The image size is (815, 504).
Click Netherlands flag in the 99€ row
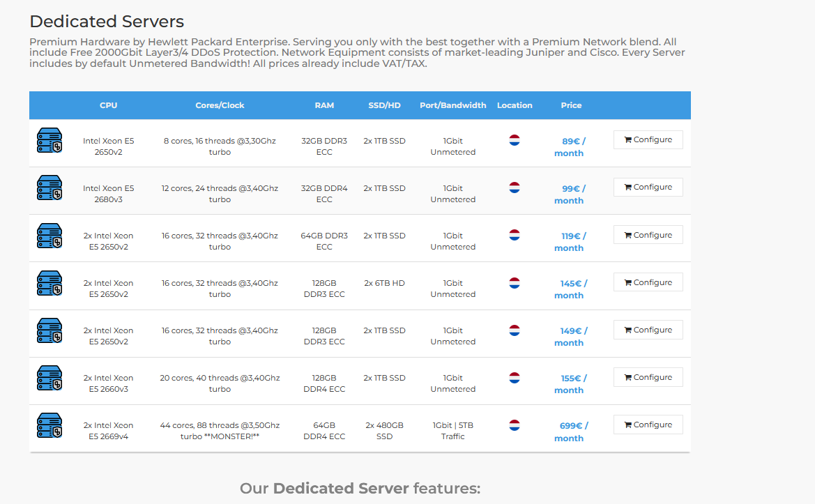(515, 188)
